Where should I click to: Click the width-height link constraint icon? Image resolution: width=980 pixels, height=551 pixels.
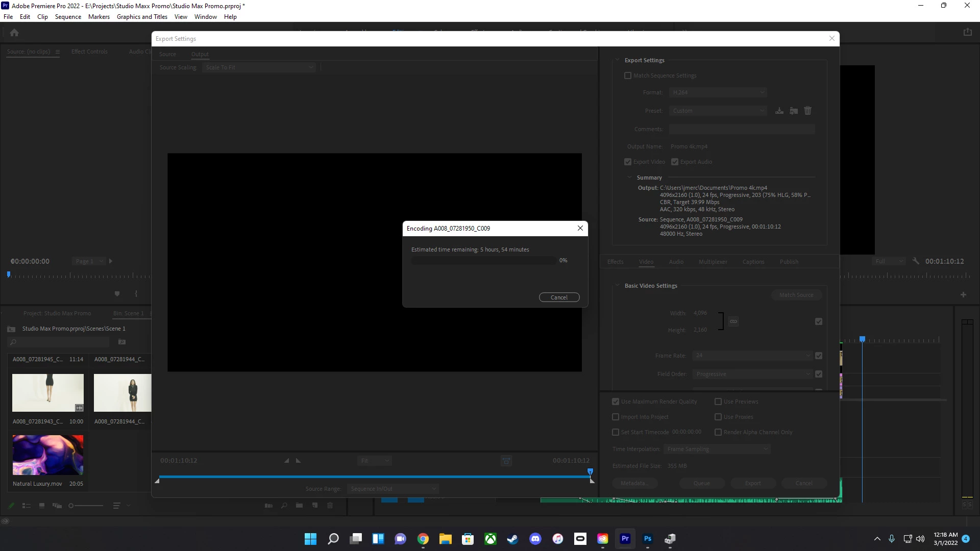click(733, 321)
